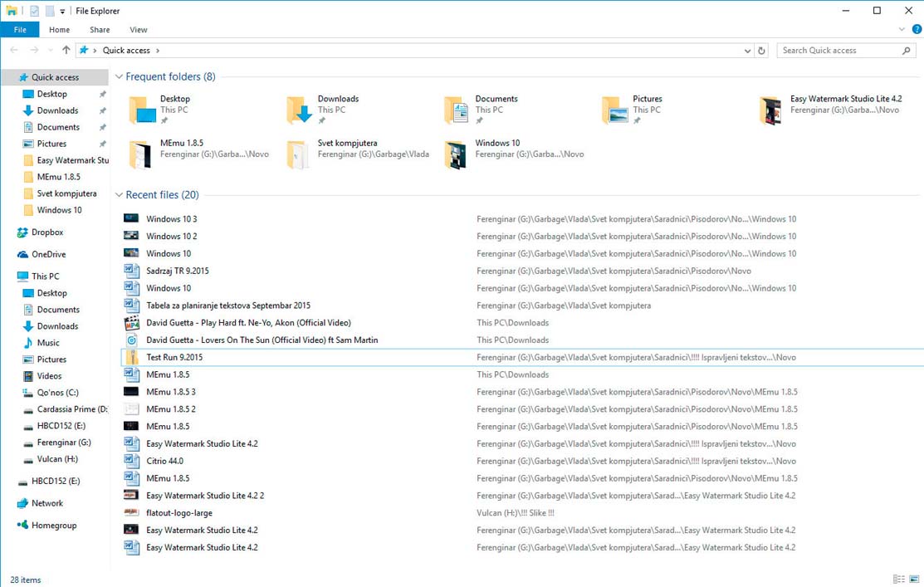The height and width of the screenshot is (587, 924).
Task: Open the File ribbon tab
Action: [20, 29]
